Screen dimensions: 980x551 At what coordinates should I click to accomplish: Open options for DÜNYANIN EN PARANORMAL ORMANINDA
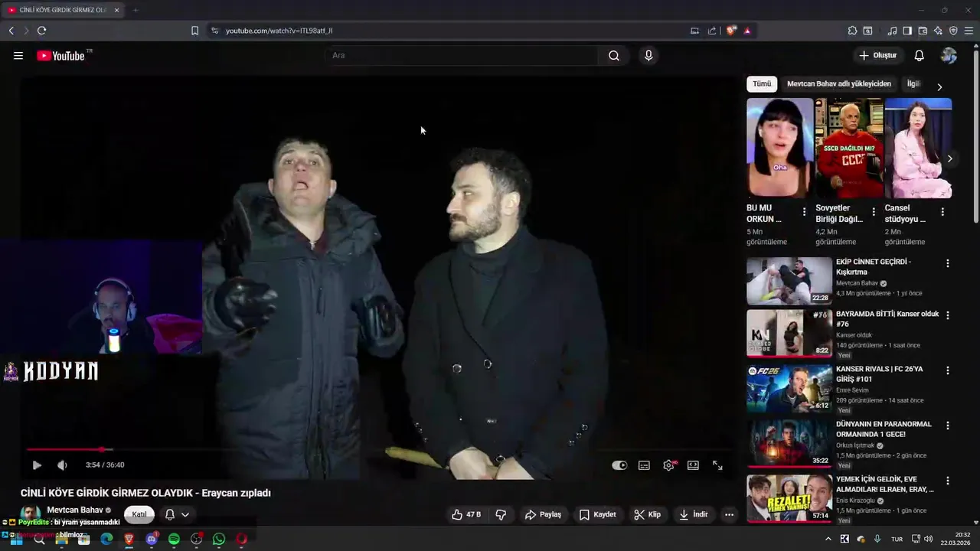(948, 425)
